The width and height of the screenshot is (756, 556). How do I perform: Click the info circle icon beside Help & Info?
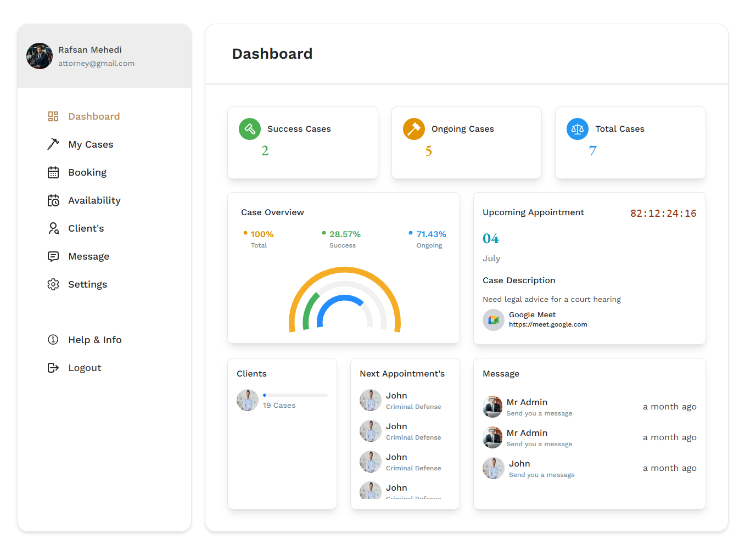point(53,340)
